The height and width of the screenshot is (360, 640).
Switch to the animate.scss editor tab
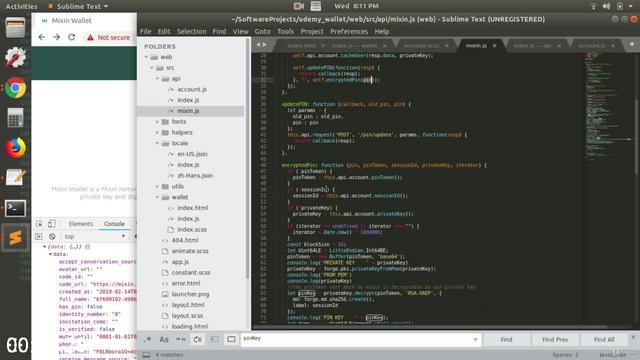click(x=422, y=46)
